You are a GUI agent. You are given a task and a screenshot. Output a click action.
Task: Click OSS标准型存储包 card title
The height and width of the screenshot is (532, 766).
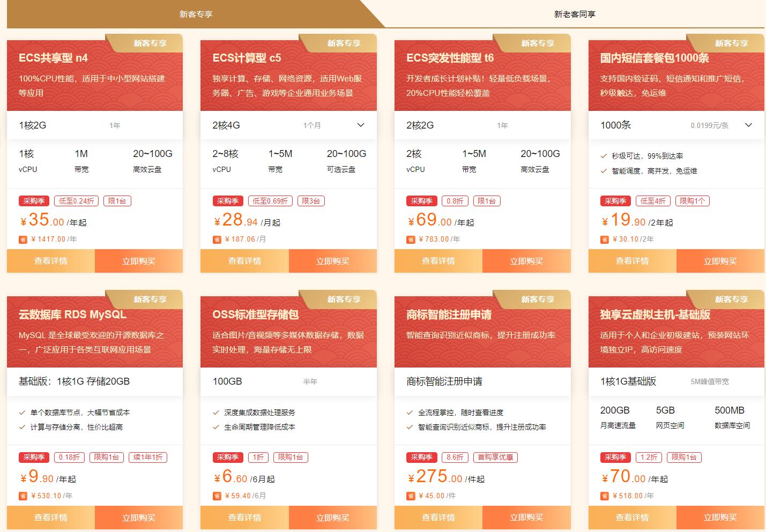point(256,314)
